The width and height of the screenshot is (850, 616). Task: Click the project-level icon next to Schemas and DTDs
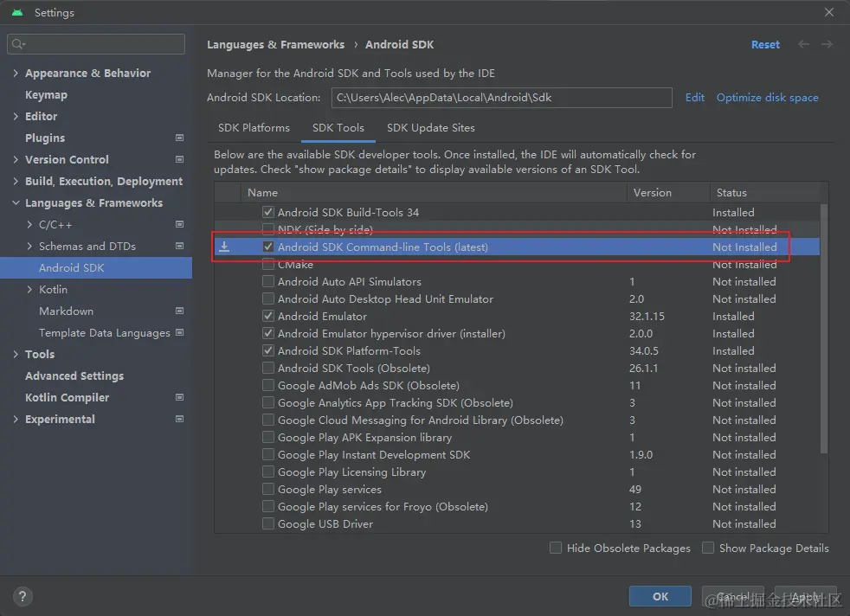(179, 246)
